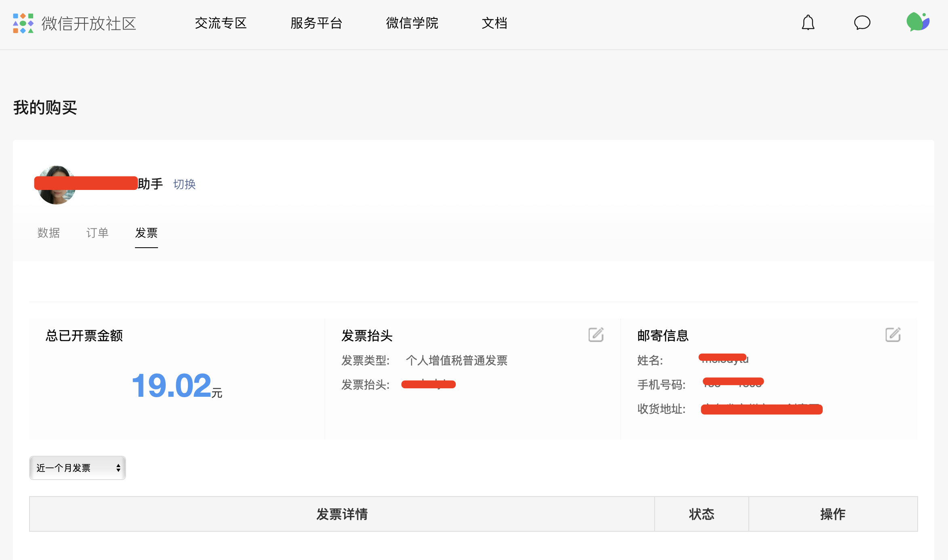Click the WeChat Open Community logo

pyautogui.click(x=23, y=23)
